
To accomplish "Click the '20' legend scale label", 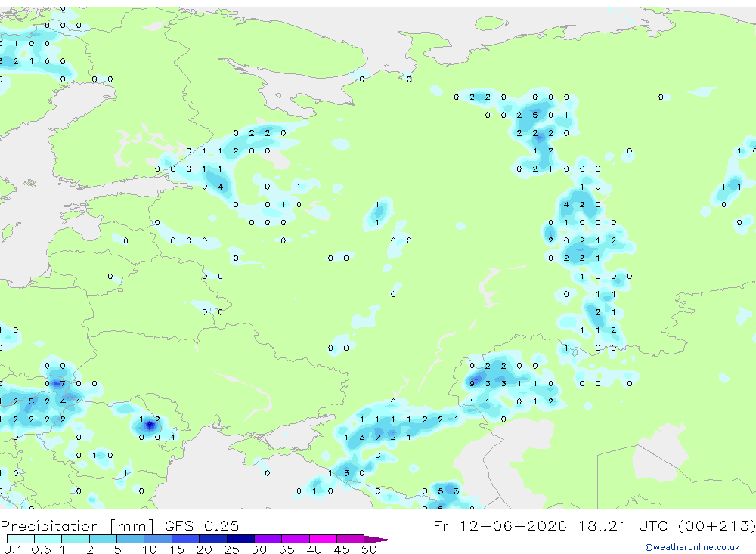I will [x=204, y=549].
